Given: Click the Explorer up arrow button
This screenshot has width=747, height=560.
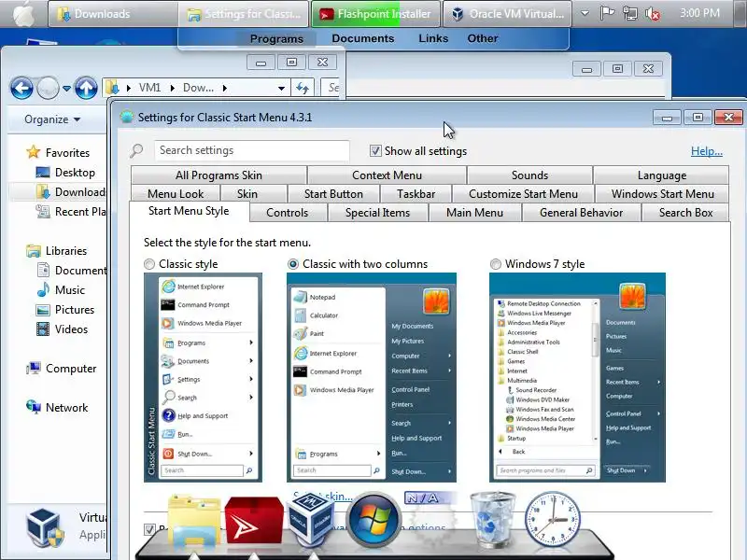Looking at the screenshot, I should pos(86,88).
